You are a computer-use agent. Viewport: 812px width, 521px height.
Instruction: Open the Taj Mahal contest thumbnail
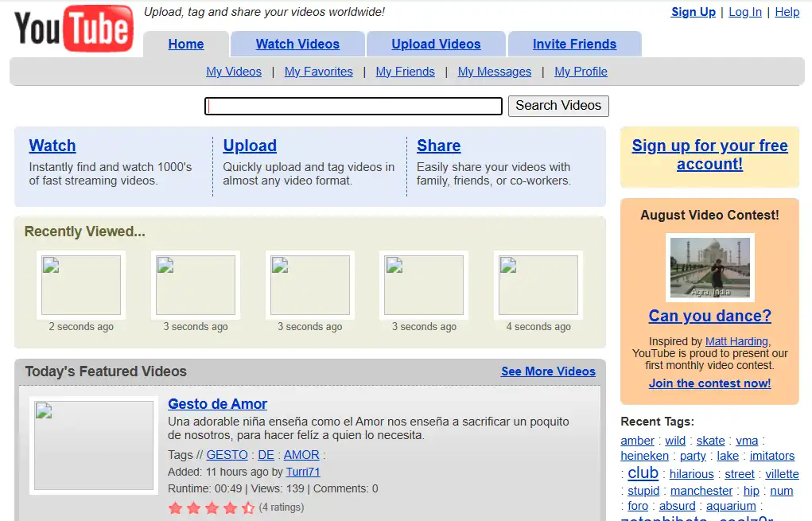[710, 267]
